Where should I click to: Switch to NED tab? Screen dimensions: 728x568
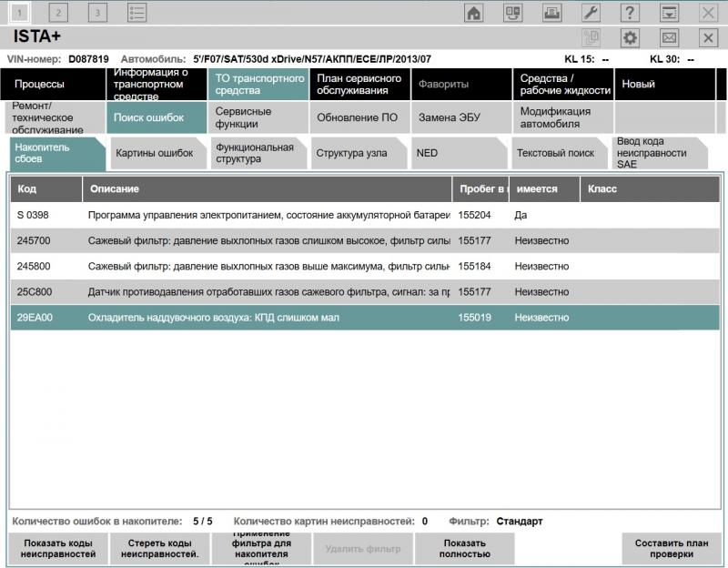(460, 153)
